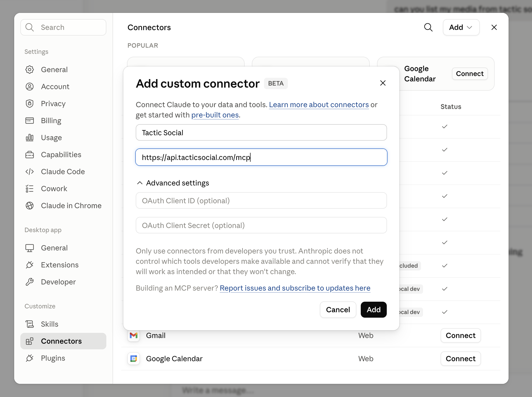Click the Connectors blocks icon in sidebar

tap(30, 341)
